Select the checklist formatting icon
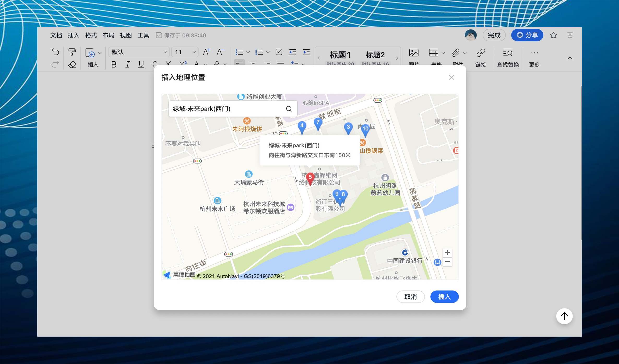This screenshot has height=364, width=619. point(279,52)
